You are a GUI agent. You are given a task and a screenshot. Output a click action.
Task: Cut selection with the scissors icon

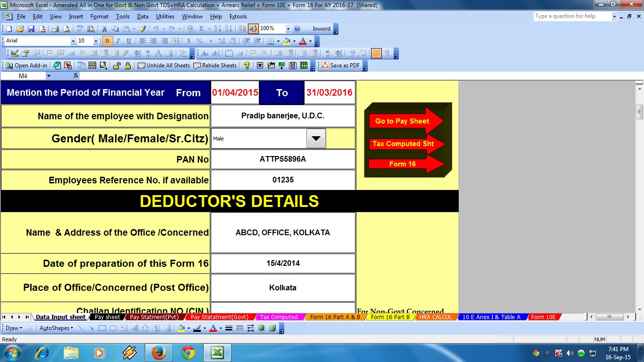click(x=104, y=29)
